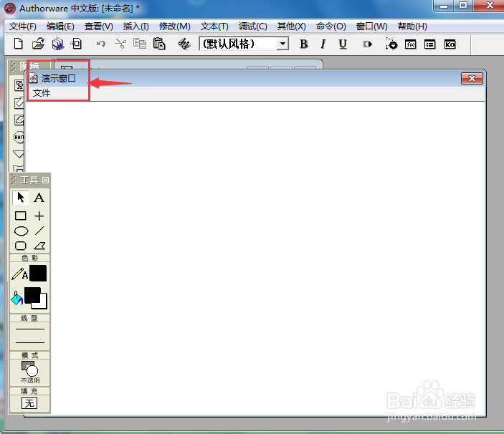The height and width of the screenshot is (434, 504).
Task: Click the New file toolbar icon
Action: click(19, 44)
